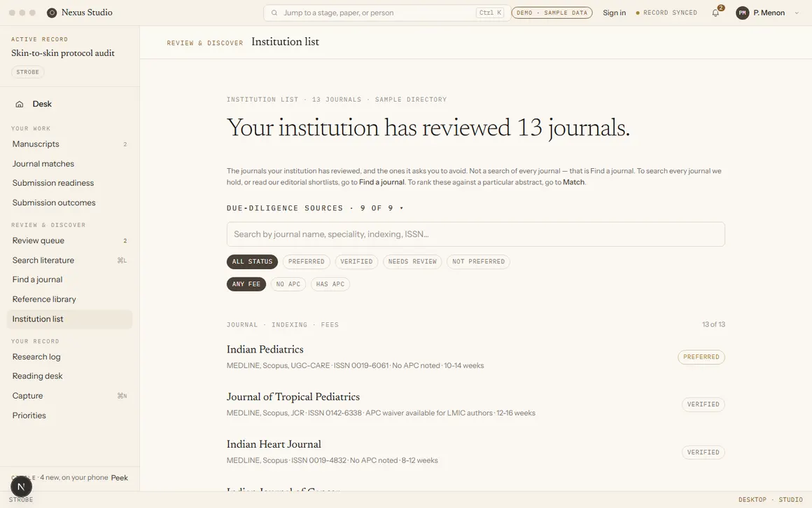Click the STROBE tag under active record

pos(27,72)
